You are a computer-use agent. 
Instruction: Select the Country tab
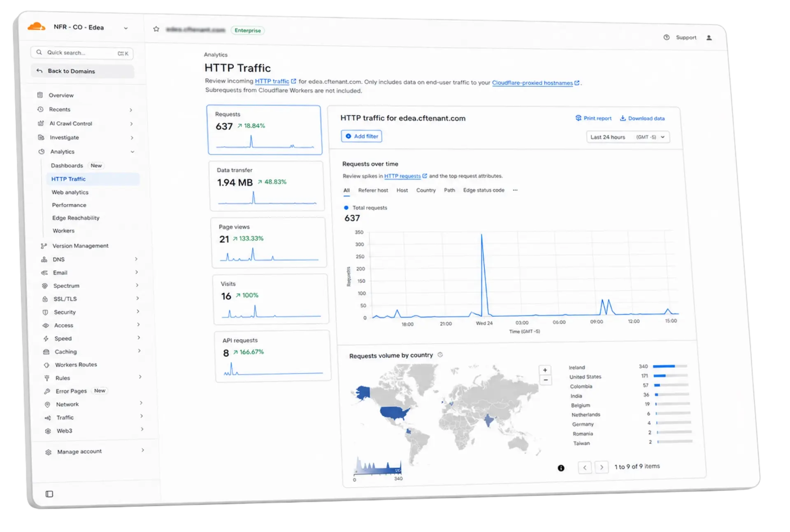426,190
